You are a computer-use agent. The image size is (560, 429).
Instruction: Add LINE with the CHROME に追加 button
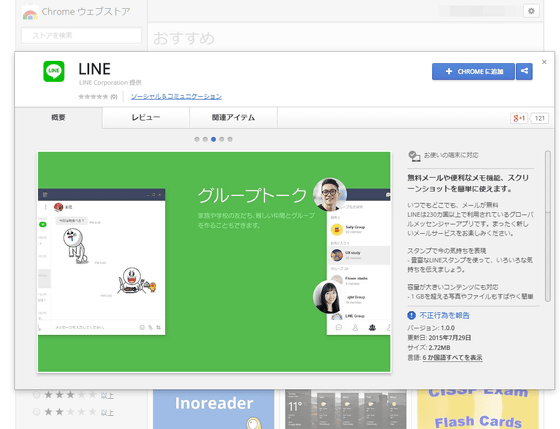(x=473, y=71)
